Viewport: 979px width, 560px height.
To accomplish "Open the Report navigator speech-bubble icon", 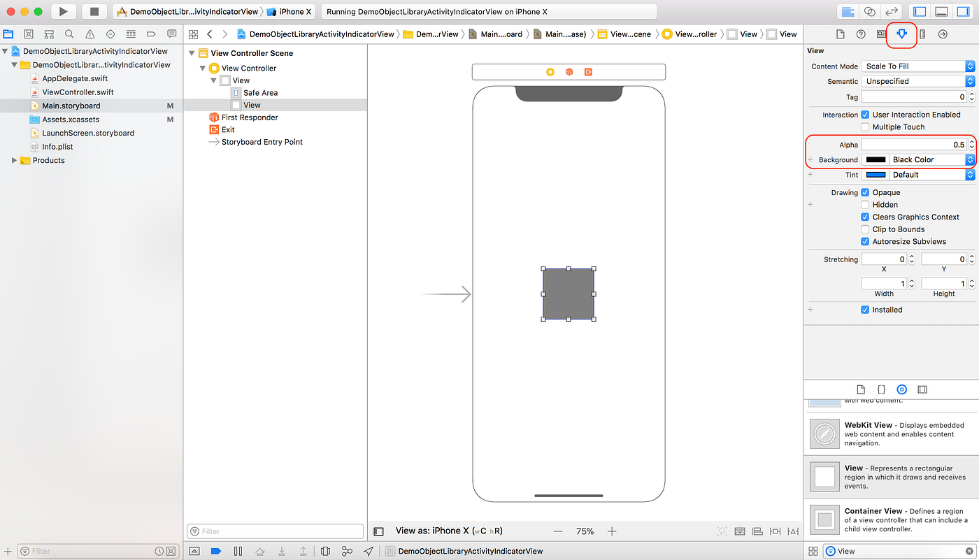I will coord(171,34).
